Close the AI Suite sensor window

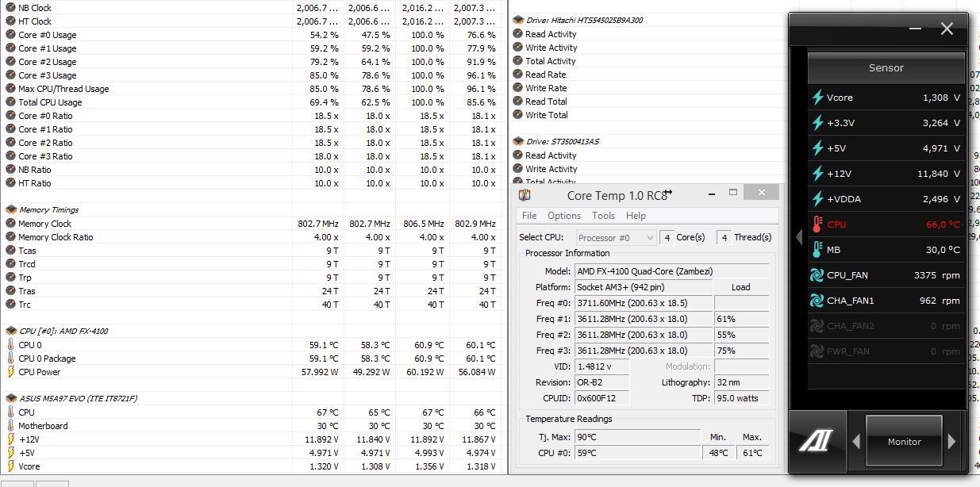click(947, 29)
